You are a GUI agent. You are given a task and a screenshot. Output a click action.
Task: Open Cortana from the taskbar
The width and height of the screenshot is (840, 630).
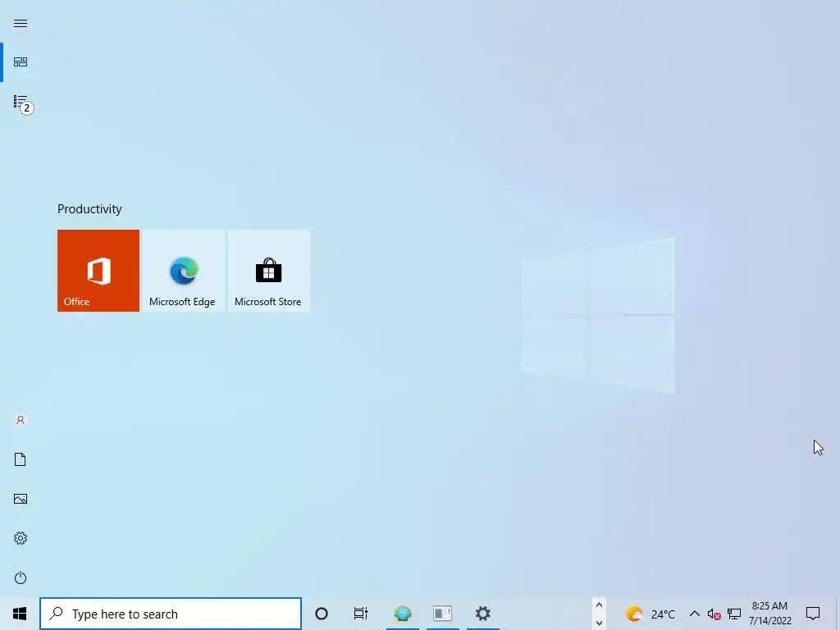(x=322, y=614)
